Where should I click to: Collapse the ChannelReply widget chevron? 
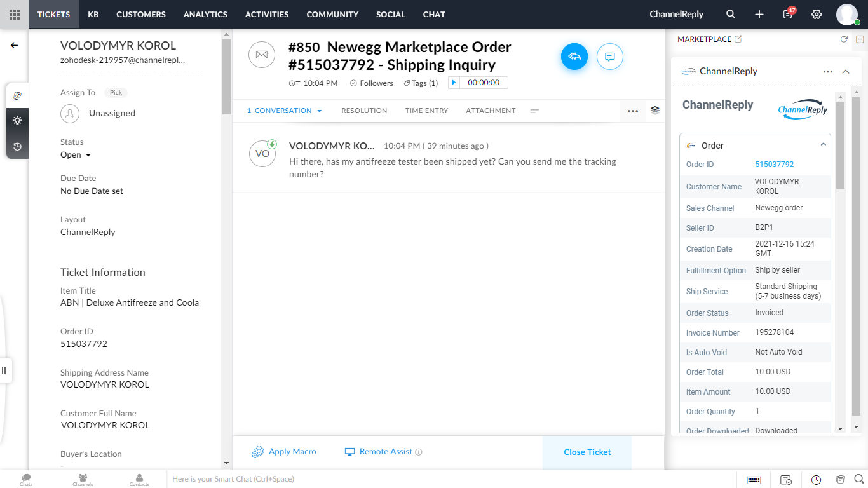click(846, 72)
